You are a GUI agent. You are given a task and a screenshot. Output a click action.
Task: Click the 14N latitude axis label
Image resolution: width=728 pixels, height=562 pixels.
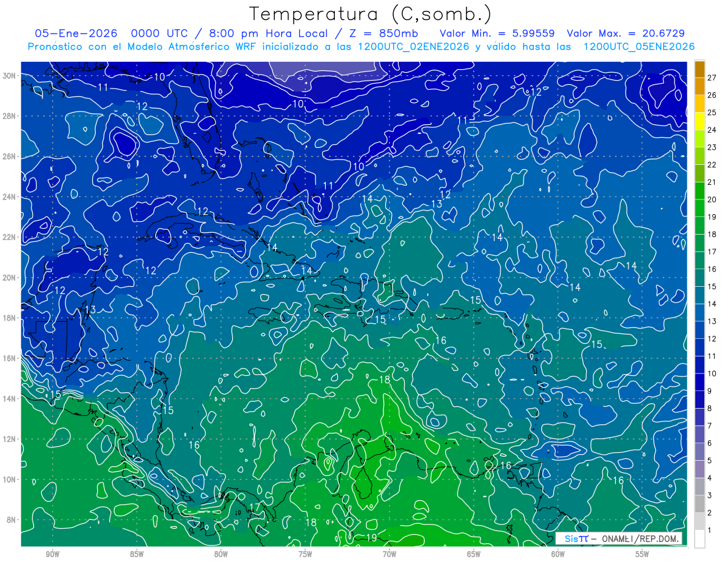tap(10, 398)
